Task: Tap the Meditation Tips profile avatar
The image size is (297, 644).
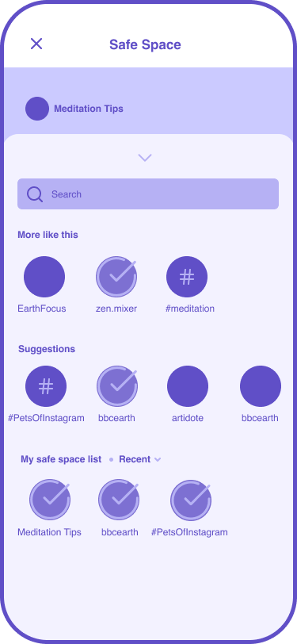Action: pyautogui.click(x=37, y=109)
